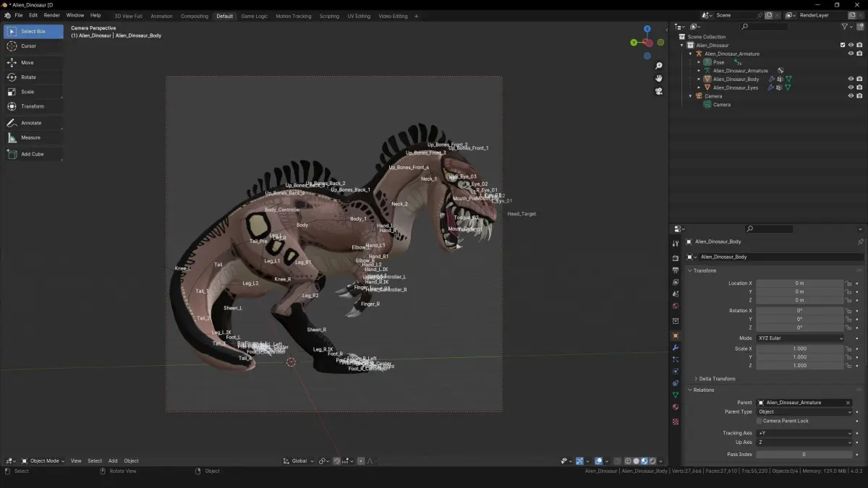Image resolution: width=868 pixels, height=488 pixels.
Task: Select the Cursor tool
Action: (33, 46)
